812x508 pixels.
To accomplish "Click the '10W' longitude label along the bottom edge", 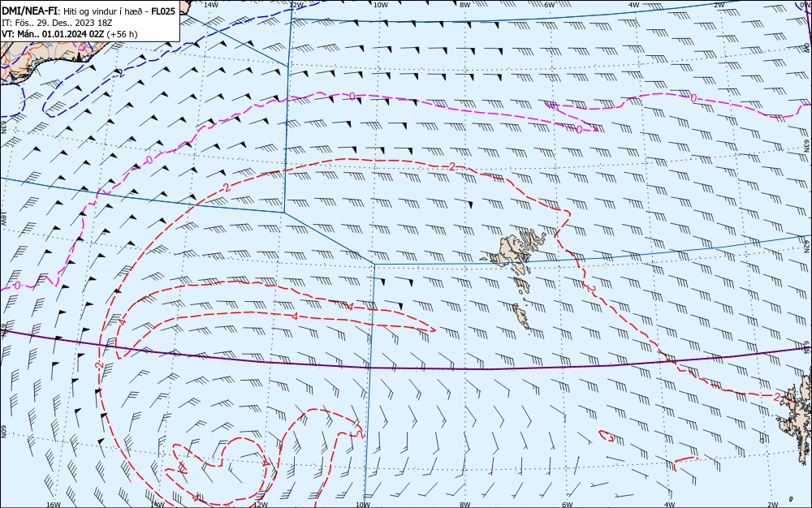I will click(x=363, y=505).
